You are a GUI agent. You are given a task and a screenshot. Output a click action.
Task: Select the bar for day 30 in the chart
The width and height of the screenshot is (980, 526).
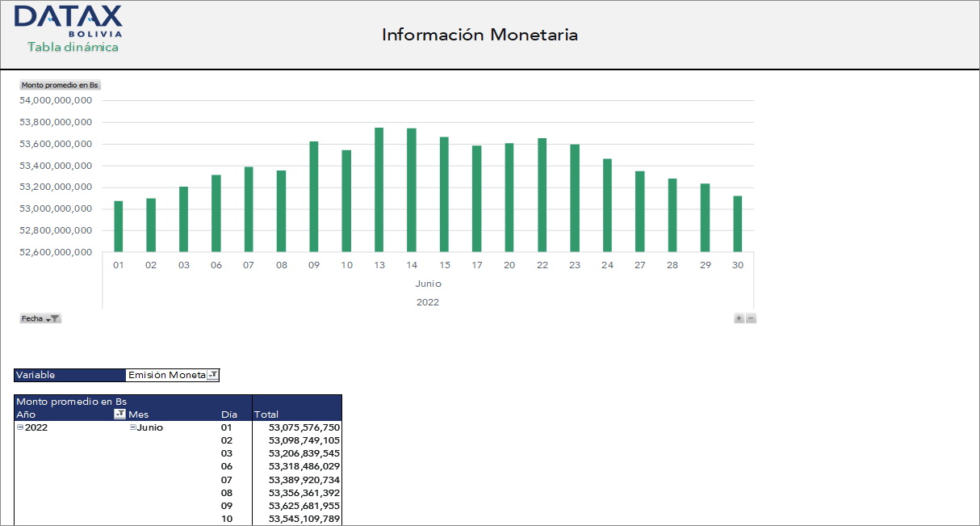737,222
